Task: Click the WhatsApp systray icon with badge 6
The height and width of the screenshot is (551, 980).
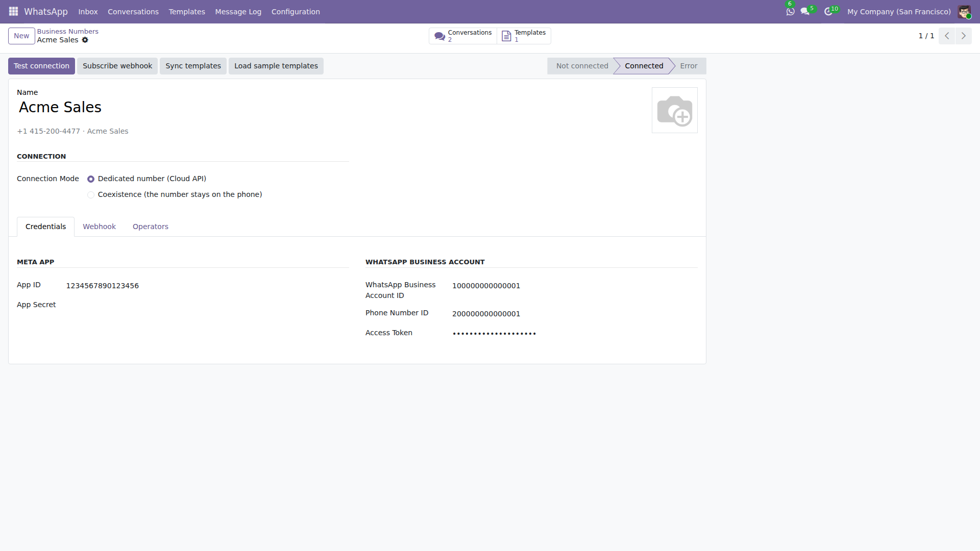Action: (790, 11)
